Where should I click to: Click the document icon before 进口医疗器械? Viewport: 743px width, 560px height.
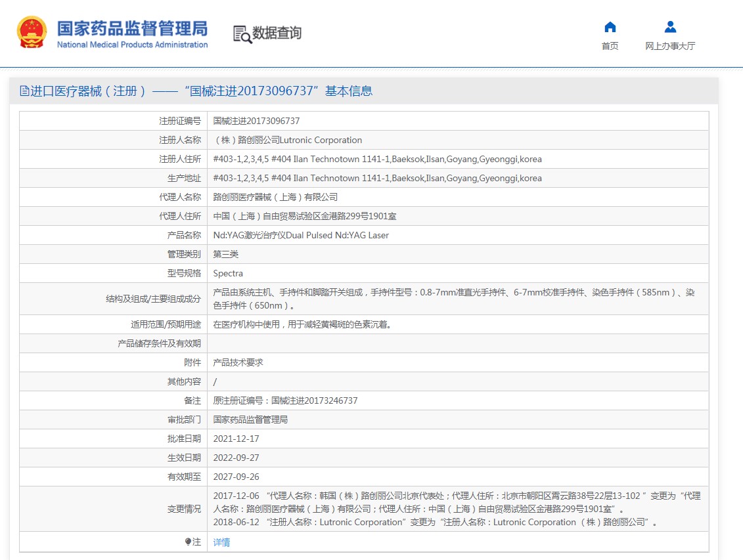click(24, 91)
